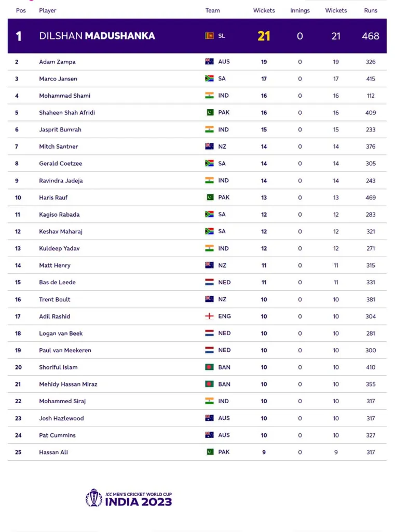Click the ICC Men's Cricket World Cup logo
Image resolution: width=395 pixels, height=532 pixels.
pos(129,498)
